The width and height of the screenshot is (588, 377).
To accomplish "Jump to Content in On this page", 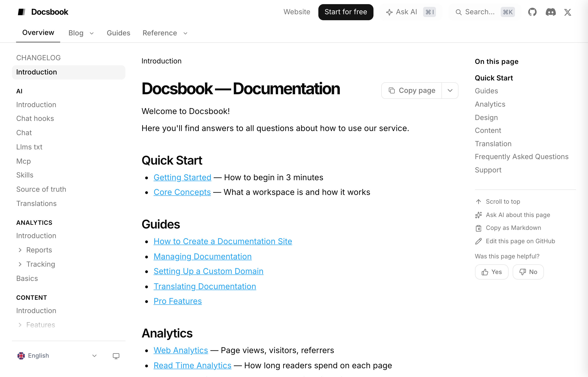I will click(488, 131).
